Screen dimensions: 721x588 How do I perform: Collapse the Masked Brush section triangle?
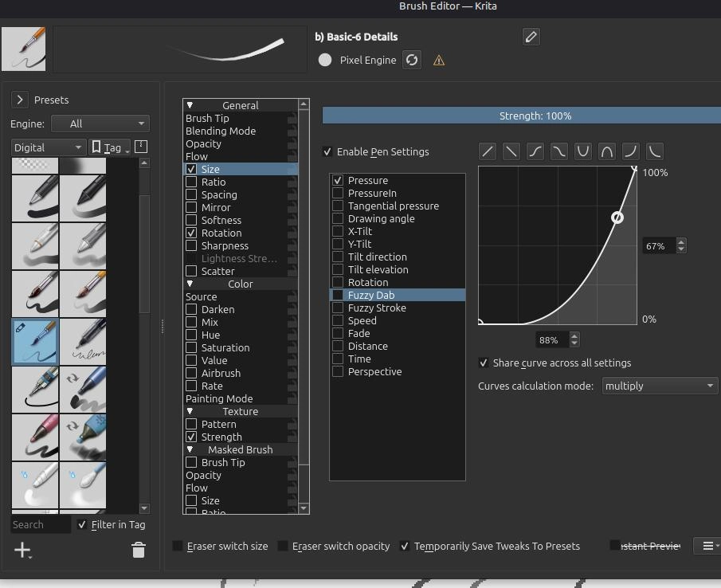click(x=190, y=449)
